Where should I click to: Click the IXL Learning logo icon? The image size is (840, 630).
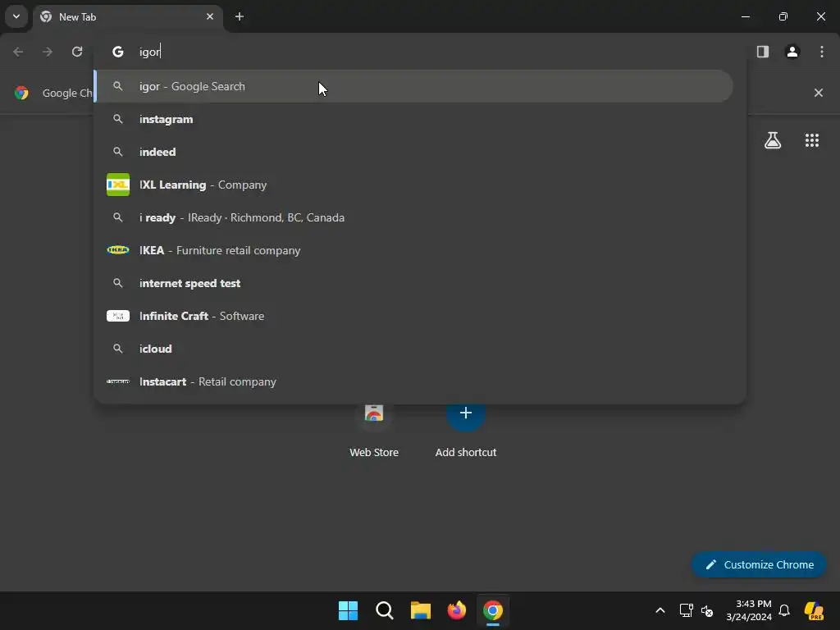point(118,185)
